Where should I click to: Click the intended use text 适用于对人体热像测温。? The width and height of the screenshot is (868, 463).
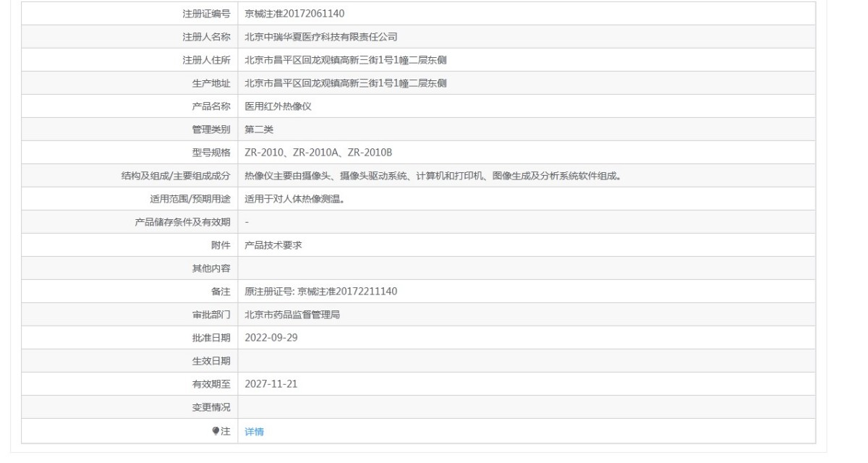click(294, 199)
